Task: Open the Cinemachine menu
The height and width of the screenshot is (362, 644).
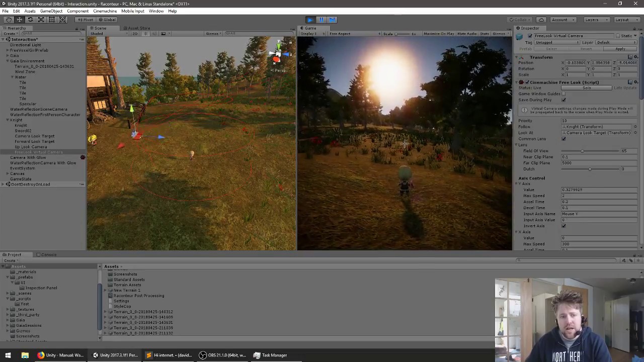Action: pyautogui.click(x=105, y=11)
